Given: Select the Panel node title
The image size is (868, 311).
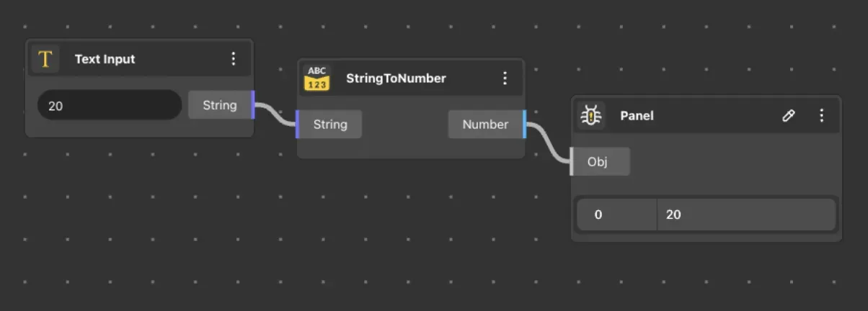Looking at the screenshot, I should (637, 115).
